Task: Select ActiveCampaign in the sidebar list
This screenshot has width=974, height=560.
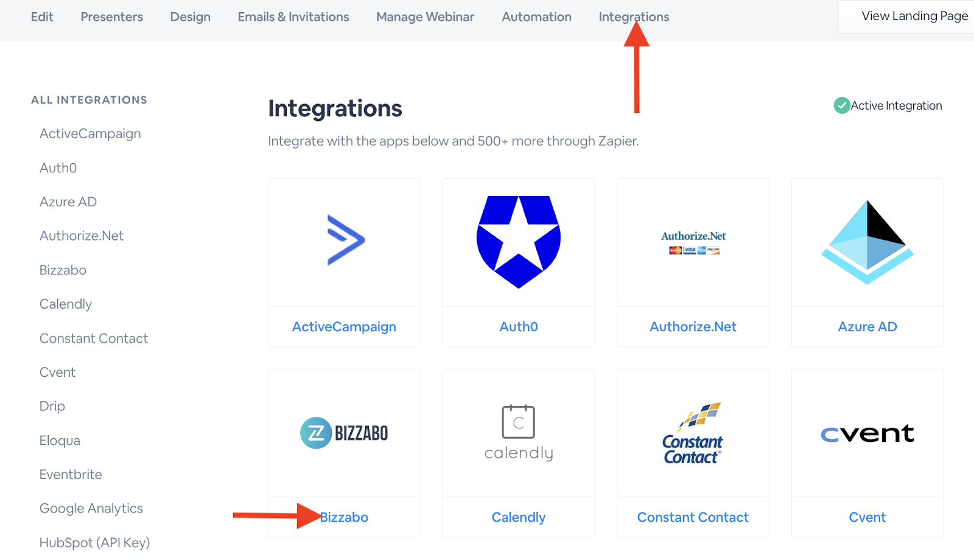Action: (x=90, y=134)
